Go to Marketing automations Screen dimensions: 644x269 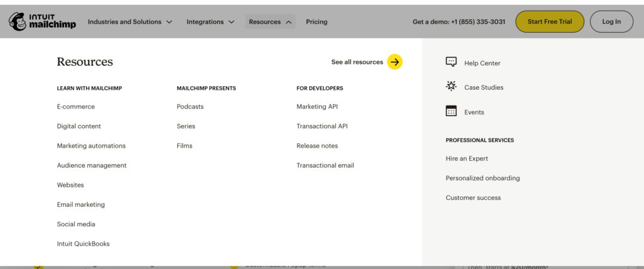click(x=91, y=146)
